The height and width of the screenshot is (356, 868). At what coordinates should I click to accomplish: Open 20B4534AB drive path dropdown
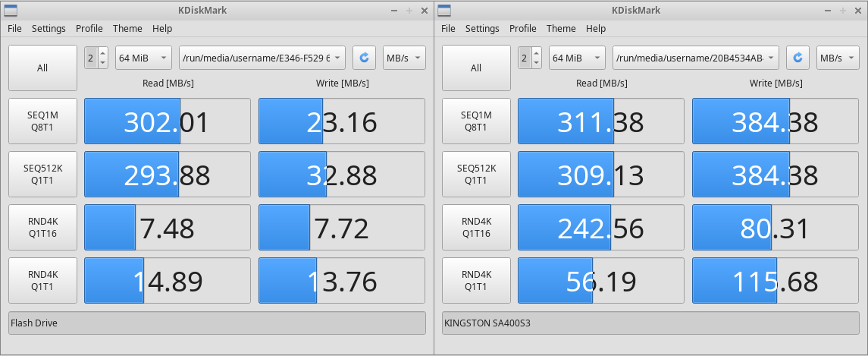(x=696, y=58)
